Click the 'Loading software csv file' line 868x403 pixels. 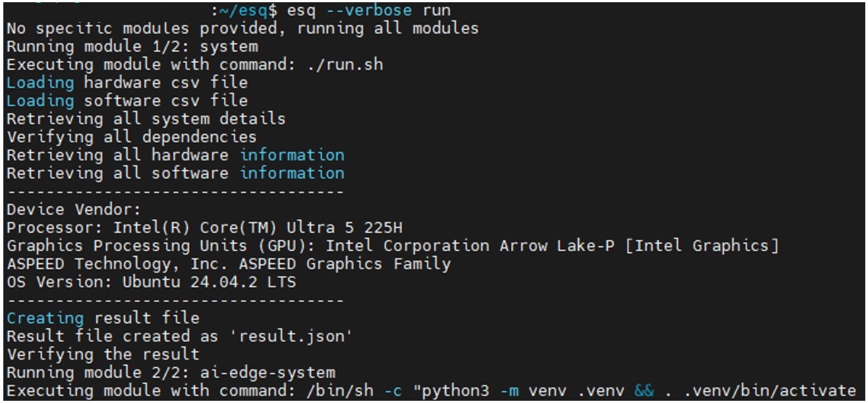tap(127, 101)
